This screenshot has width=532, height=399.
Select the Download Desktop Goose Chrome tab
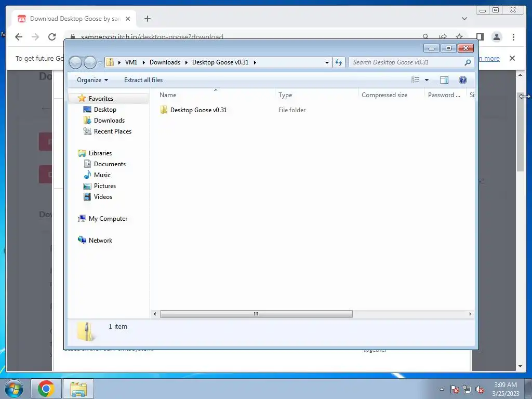pos(74,19)
